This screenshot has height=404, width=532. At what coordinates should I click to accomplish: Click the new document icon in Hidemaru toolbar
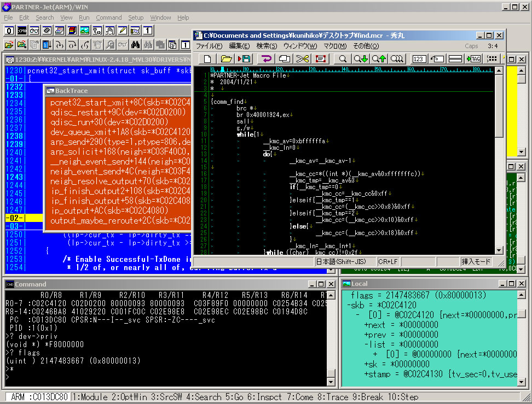(207, 59)
